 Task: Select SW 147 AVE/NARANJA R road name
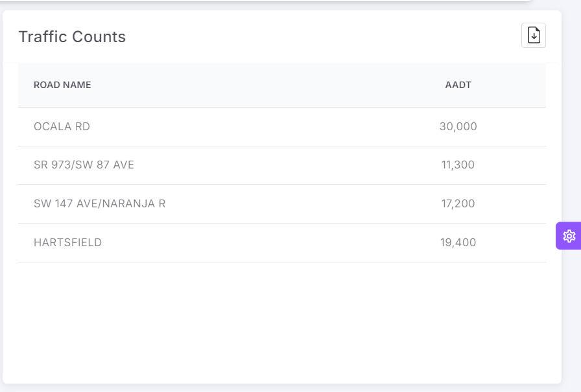point(99,203)
